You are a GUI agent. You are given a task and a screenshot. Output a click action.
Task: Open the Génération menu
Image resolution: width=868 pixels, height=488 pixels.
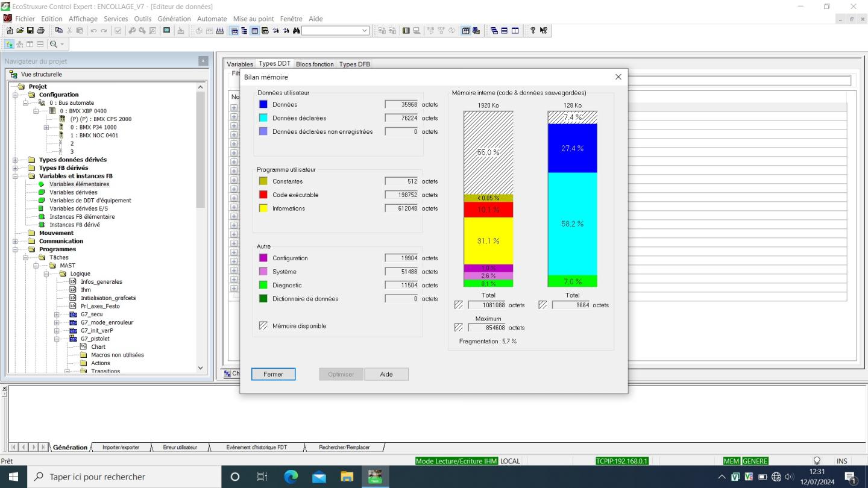pos(174,19)
